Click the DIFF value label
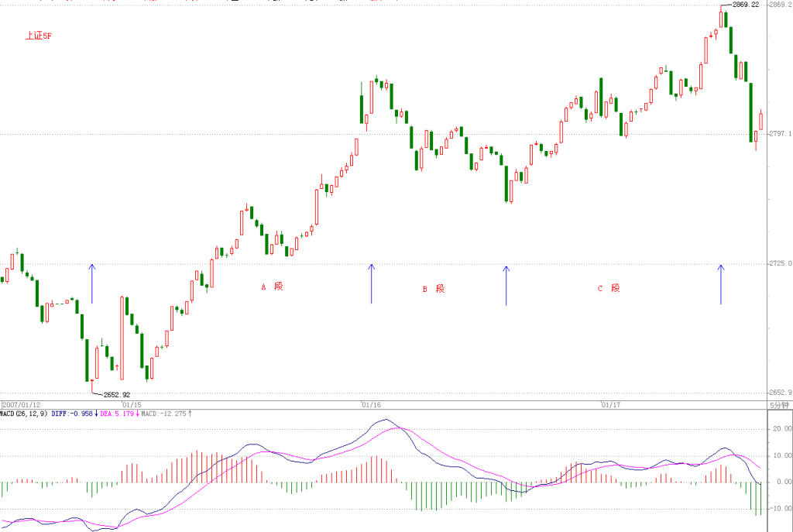 click(75, 414)
